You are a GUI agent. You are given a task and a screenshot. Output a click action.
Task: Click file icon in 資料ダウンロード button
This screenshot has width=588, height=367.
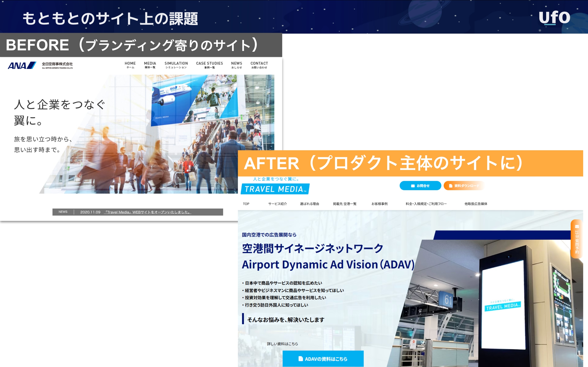[x=450, y=186]
